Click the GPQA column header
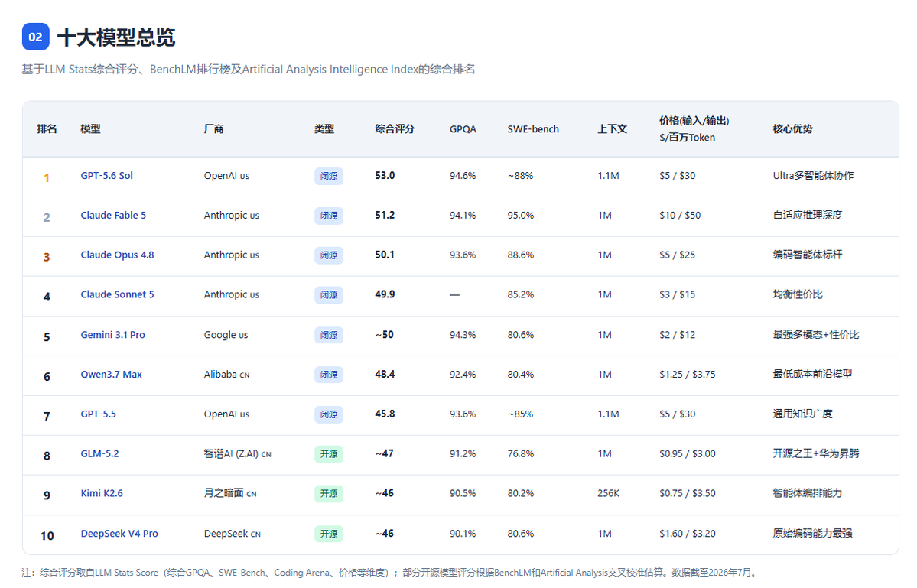This screenshot has width=917, height=588. 463,129
